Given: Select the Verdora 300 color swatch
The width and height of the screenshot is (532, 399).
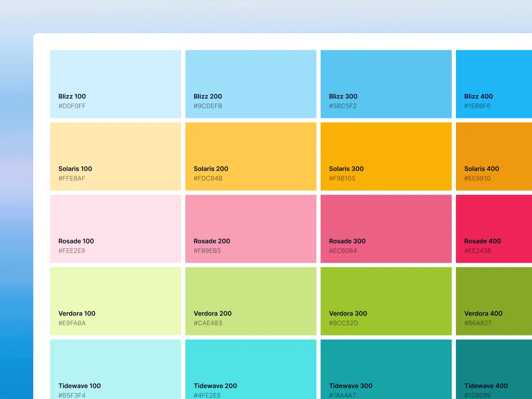Looking at the screenshot, I should click(386, 301).
